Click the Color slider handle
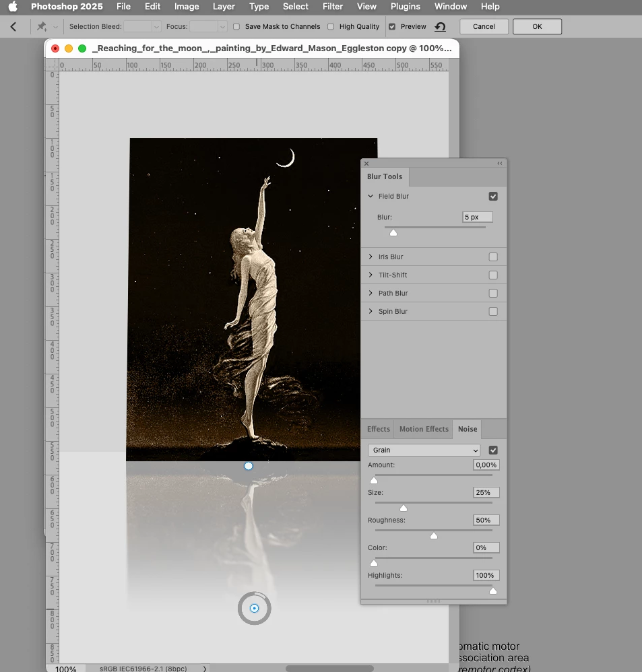Image resolution: width=642 pixels, height=672 pixels. 374,563
